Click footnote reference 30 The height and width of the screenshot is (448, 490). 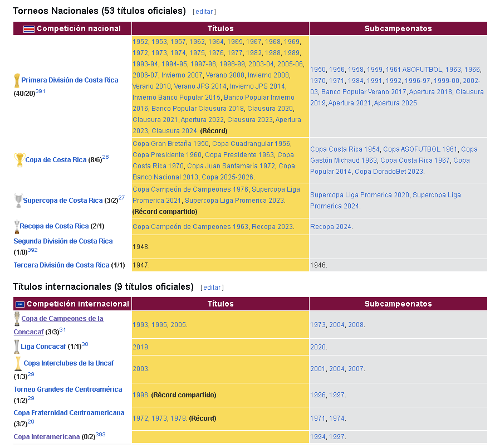click(85, 344)
